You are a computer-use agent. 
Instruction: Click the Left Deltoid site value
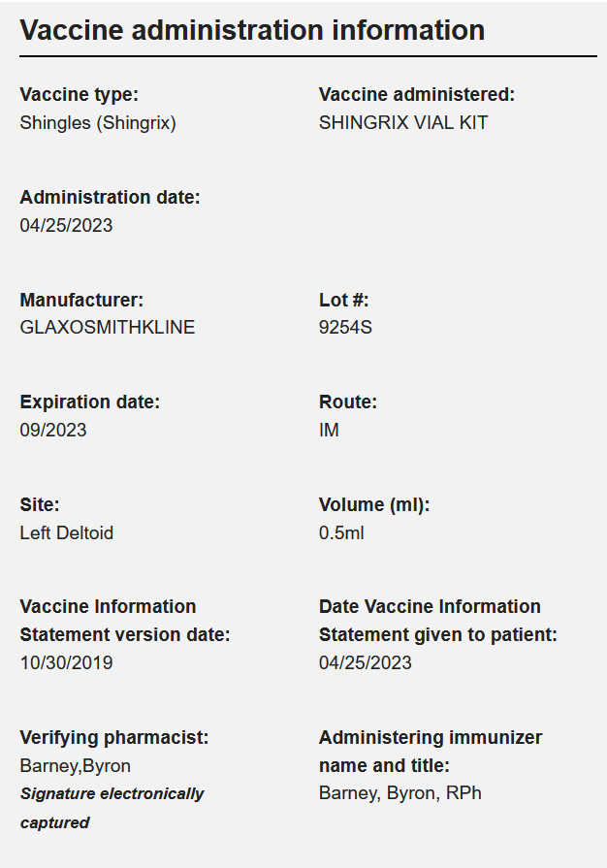click(x=66, y=533)
